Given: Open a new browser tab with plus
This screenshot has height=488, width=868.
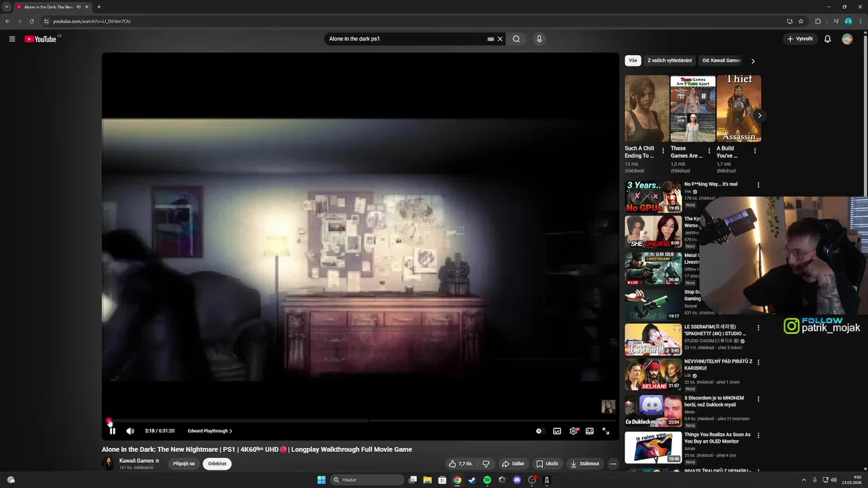Looking at the screenshot, I should click(99, 7).
